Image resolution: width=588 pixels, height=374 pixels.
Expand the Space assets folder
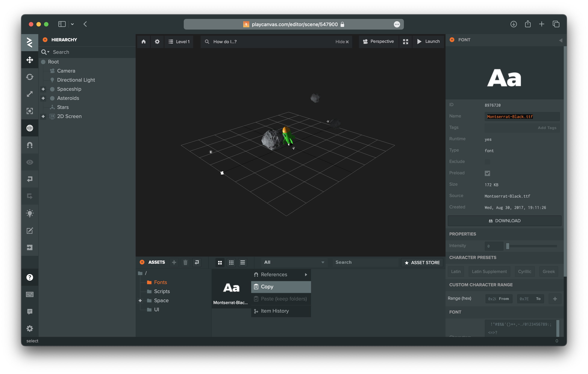tap(140, 300)
